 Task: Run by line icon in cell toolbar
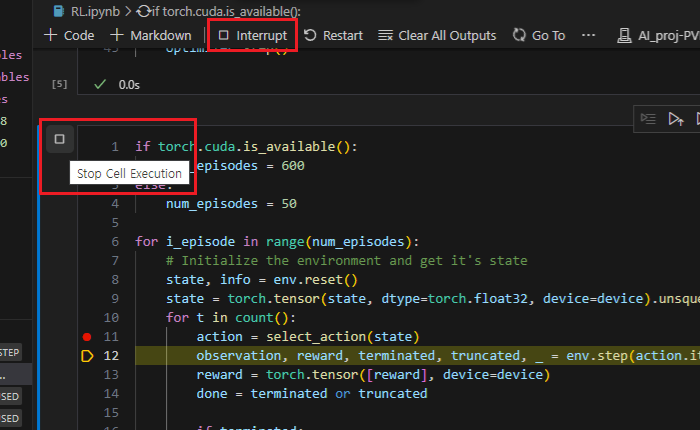coord(648,119)
